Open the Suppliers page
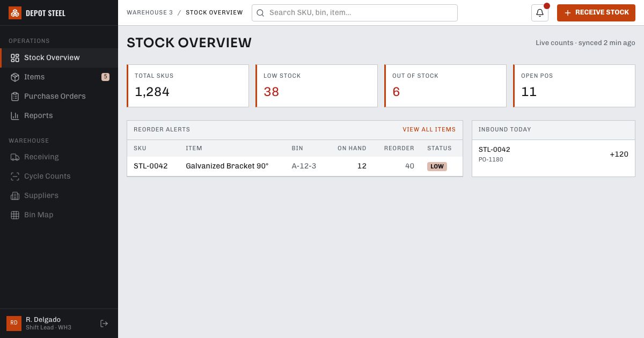The image size is (644, 338). 59,196
